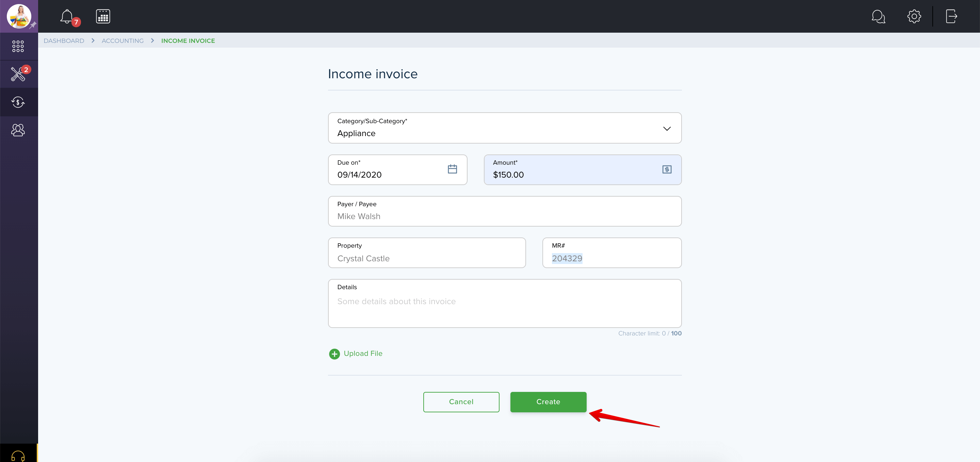Go to Dashboard breadcrumb
The height and width of the screenshot is (462, 980).
[x=64, y=41]
